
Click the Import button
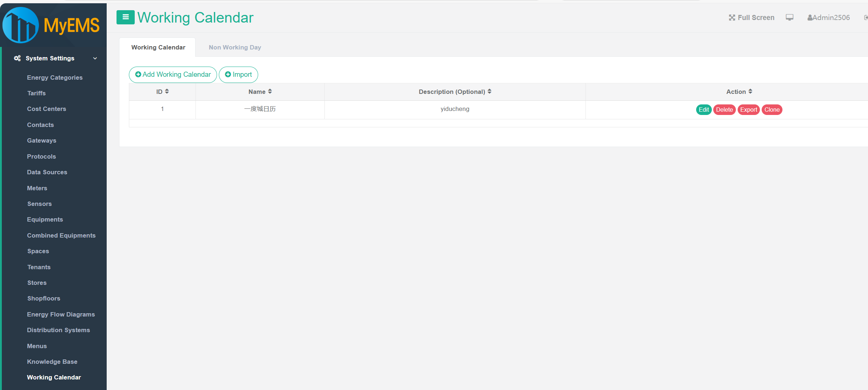click(x=238, y=75)
